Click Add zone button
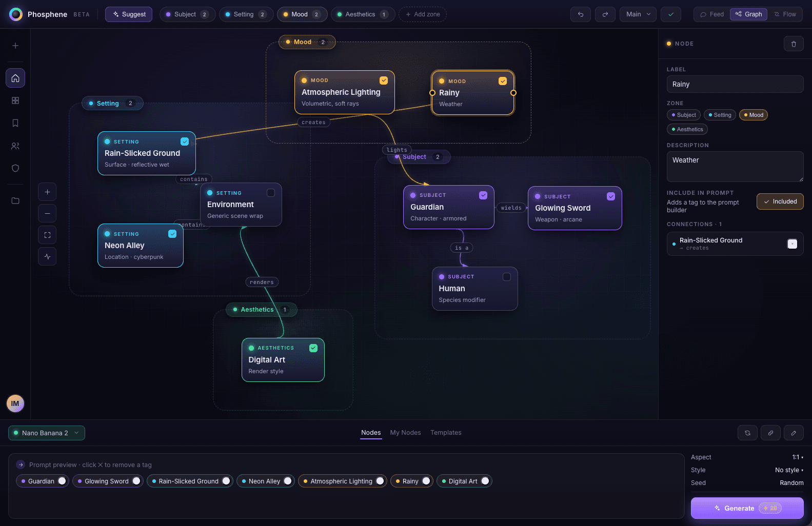The width and height of the screenshot is (812, 526). pyautogui.click(x=423, y=14)
